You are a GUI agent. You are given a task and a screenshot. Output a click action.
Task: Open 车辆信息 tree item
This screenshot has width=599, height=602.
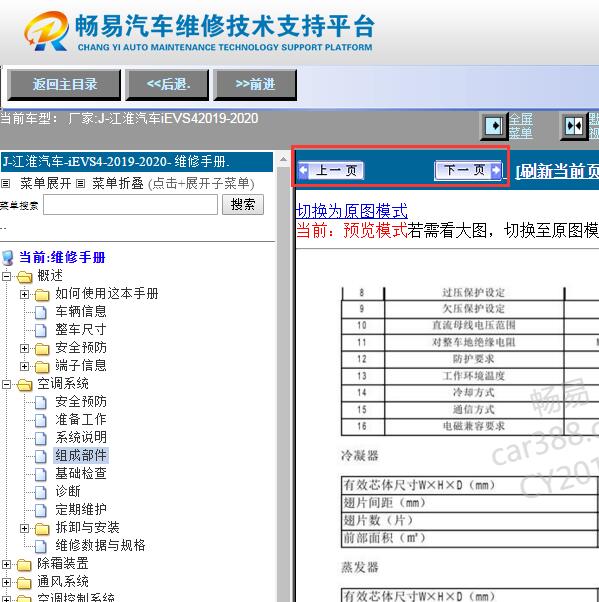click(81, 311)
